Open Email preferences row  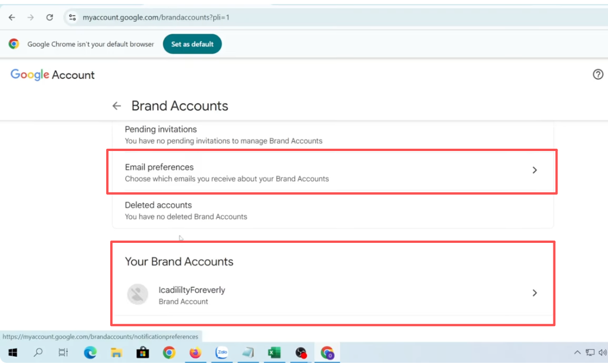pos(332,172)
